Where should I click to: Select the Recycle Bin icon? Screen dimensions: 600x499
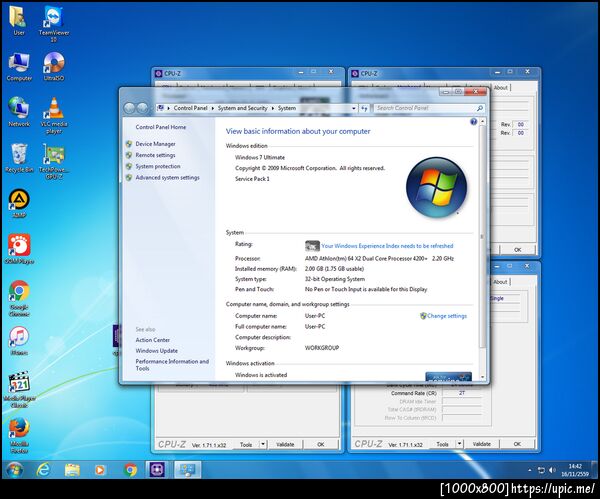(19, 158)
